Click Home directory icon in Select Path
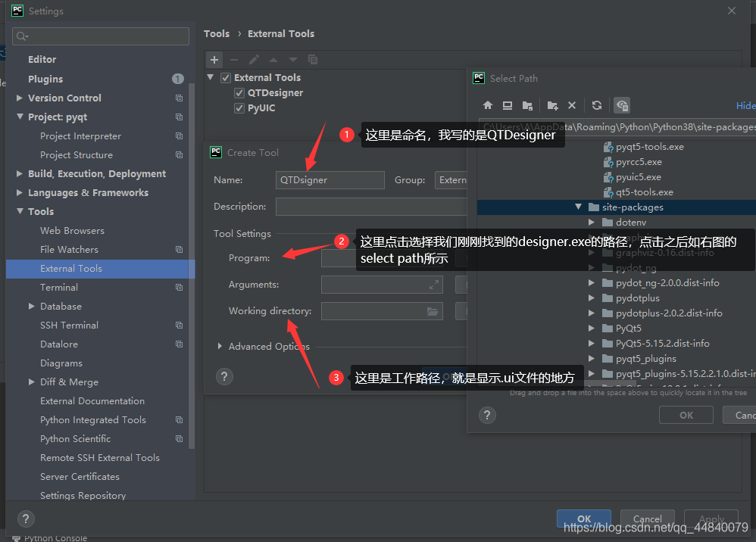The height and width of the screenshot is (542, 756). coord(488,105)
